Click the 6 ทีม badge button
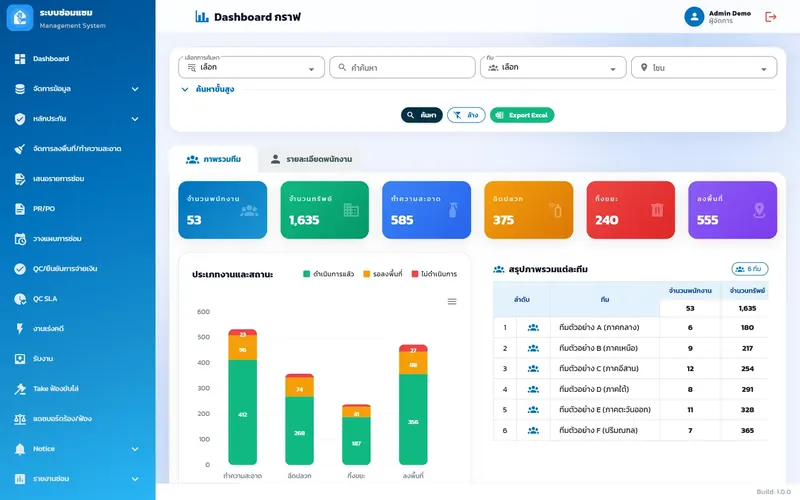 [x=749, y=269]
